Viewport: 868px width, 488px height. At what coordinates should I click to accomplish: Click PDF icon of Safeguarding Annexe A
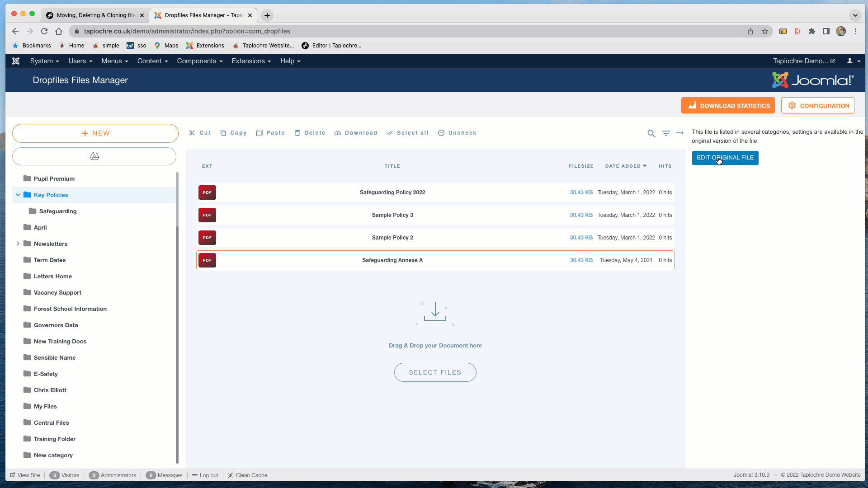coord(207,260)
